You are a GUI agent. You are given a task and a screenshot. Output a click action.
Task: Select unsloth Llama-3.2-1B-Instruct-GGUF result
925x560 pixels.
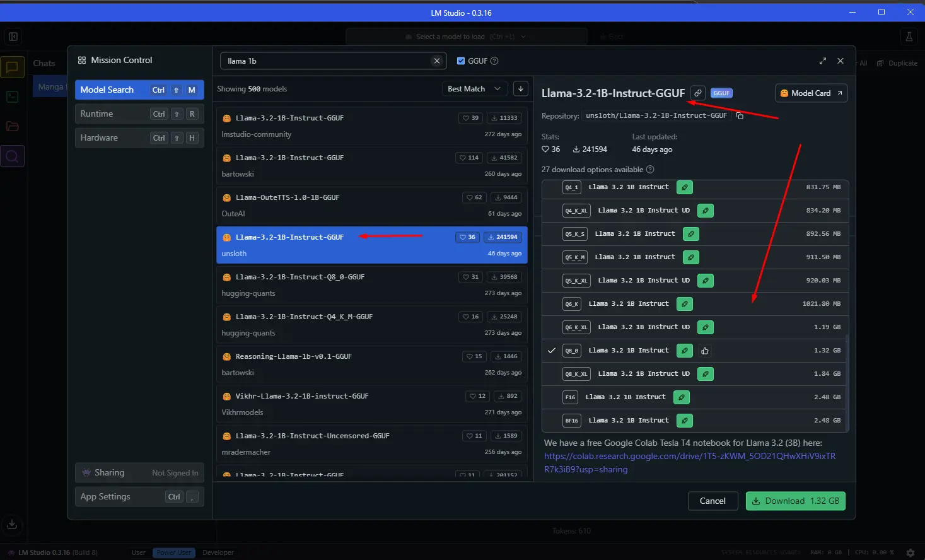coord(371,245)
